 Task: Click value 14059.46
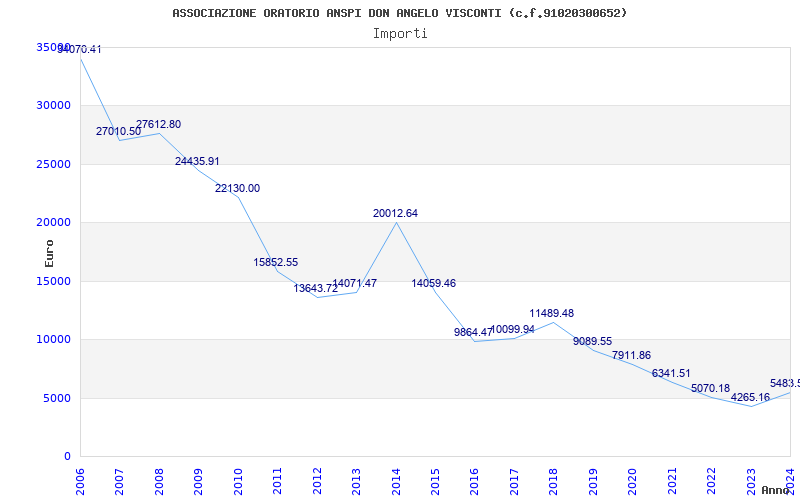pos(434,283)
